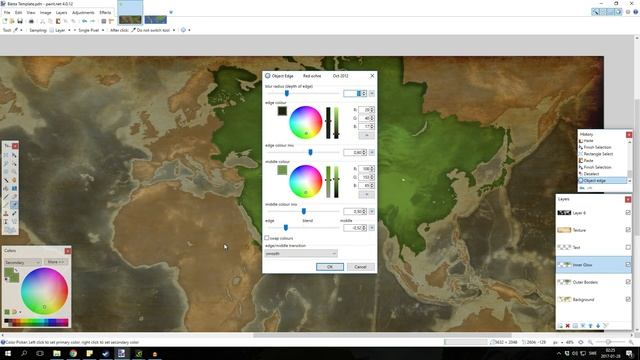Click the Paste clipboard icon
The height and width of the screenshot is (360, 640).
(58, 21)
